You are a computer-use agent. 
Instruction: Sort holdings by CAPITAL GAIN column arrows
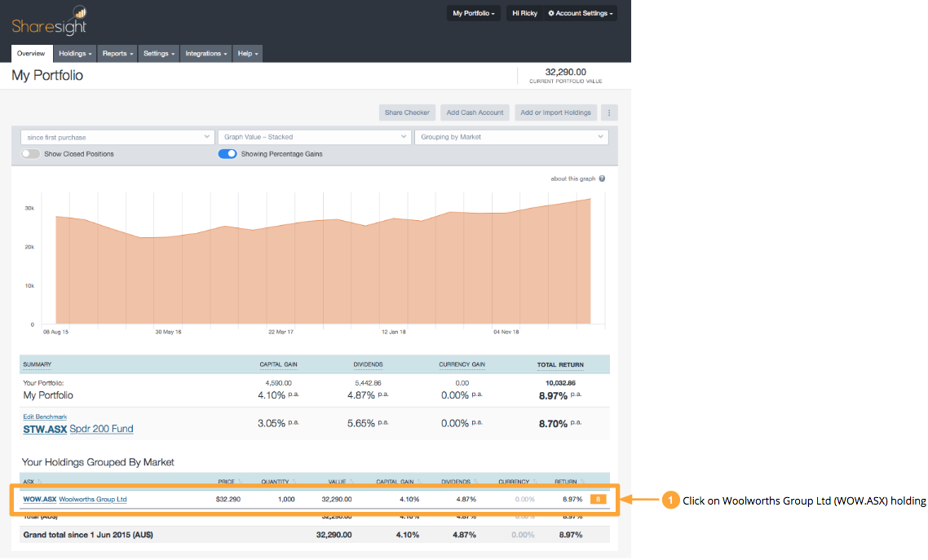(x=418, y=482)
